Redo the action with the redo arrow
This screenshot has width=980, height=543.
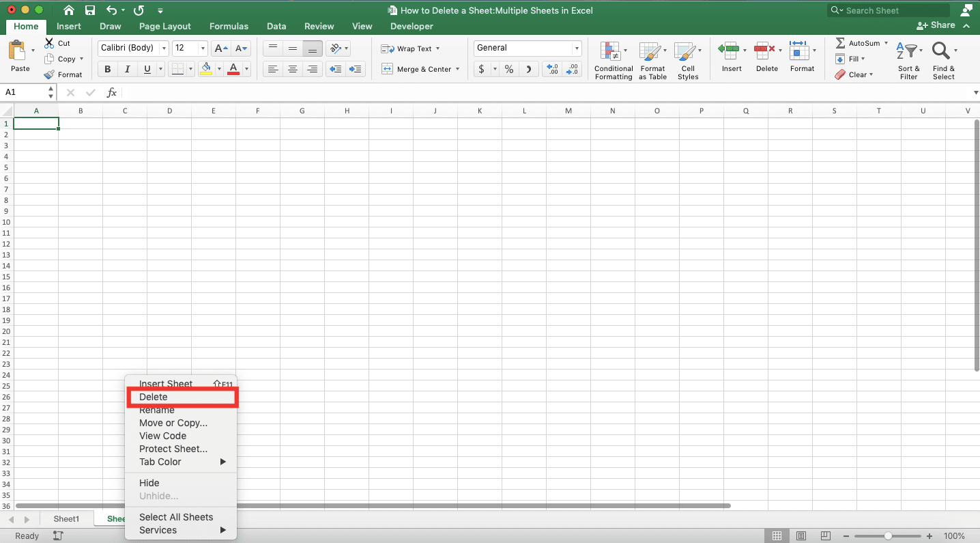pyautogui.click(x=139, y=10)
